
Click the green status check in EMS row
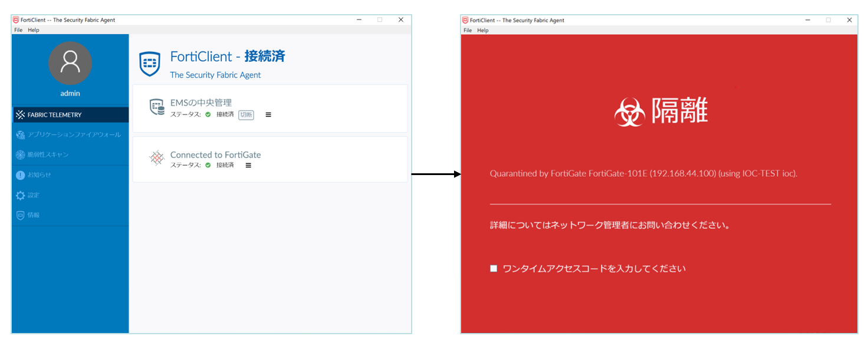pos(208,115)
